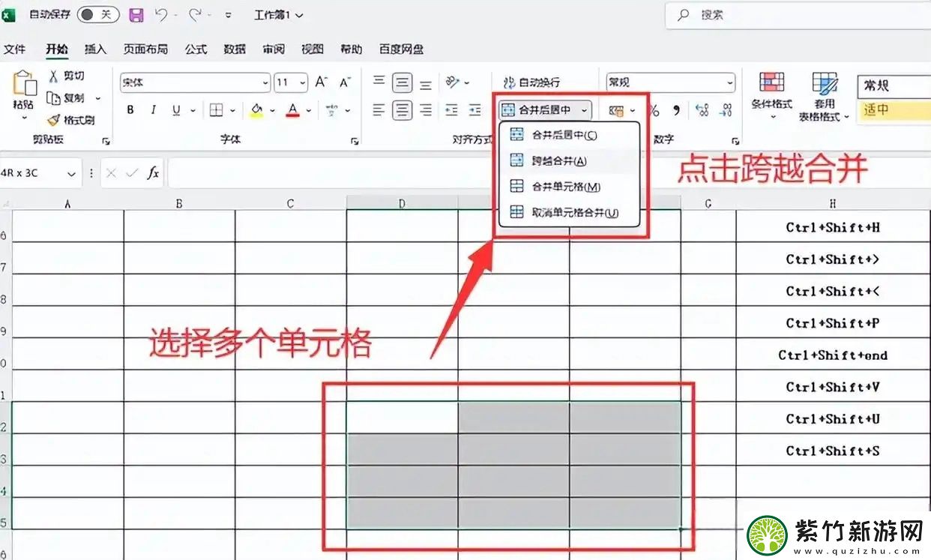Toggle bold formatting

coord(130,110)
